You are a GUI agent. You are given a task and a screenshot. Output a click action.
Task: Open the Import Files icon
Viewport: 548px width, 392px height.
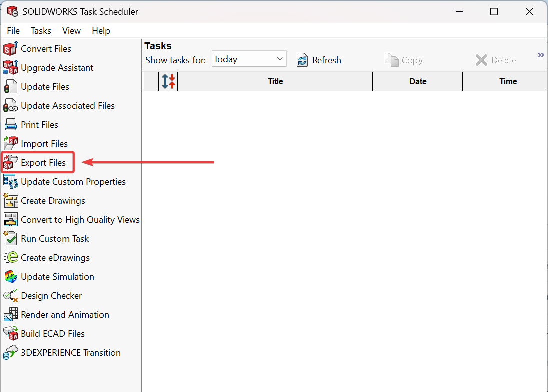[10, 143]
